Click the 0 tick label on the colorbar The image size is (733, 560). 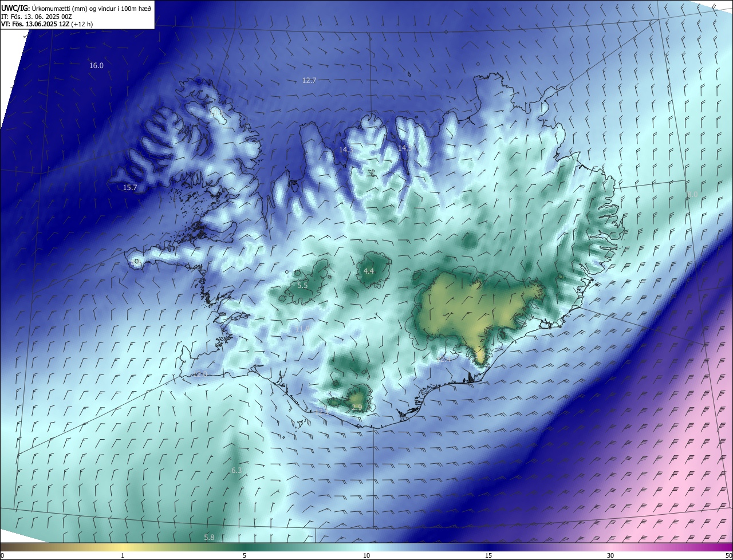(2, 555)
